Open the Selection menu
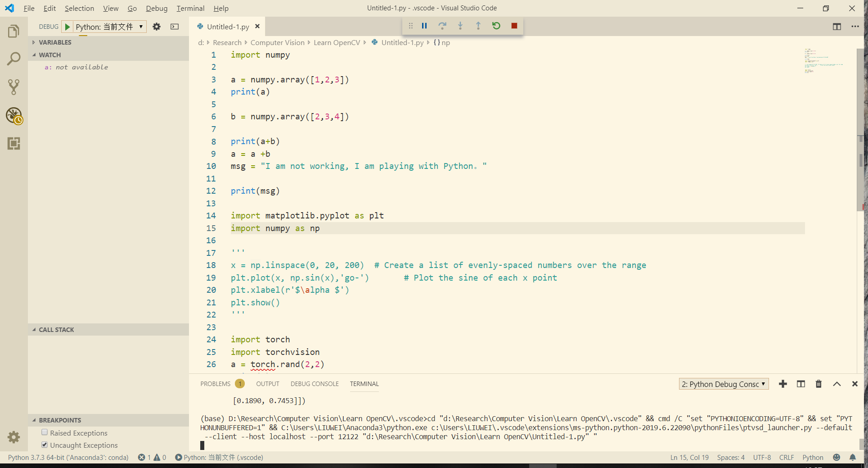The height and width of the screenshot is (468, 868). (x=79, y=8)
